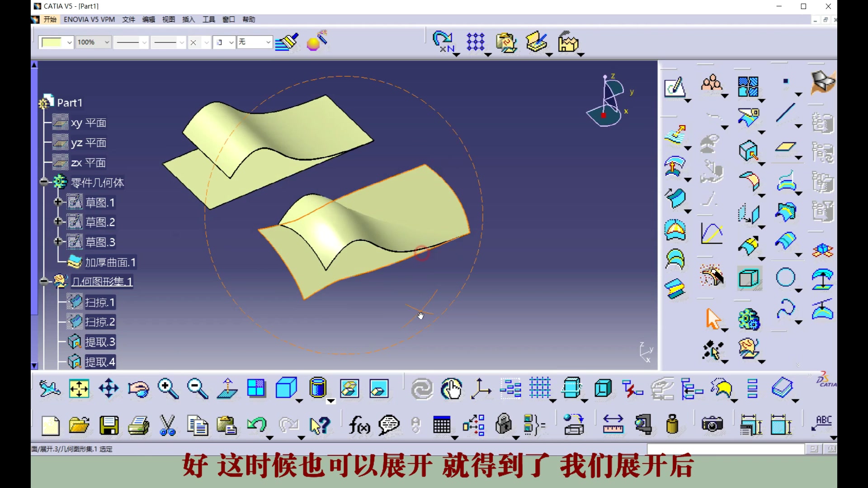Toggle the grid display icon
Viewport: 868px width, 488px height.
(540, 388)
